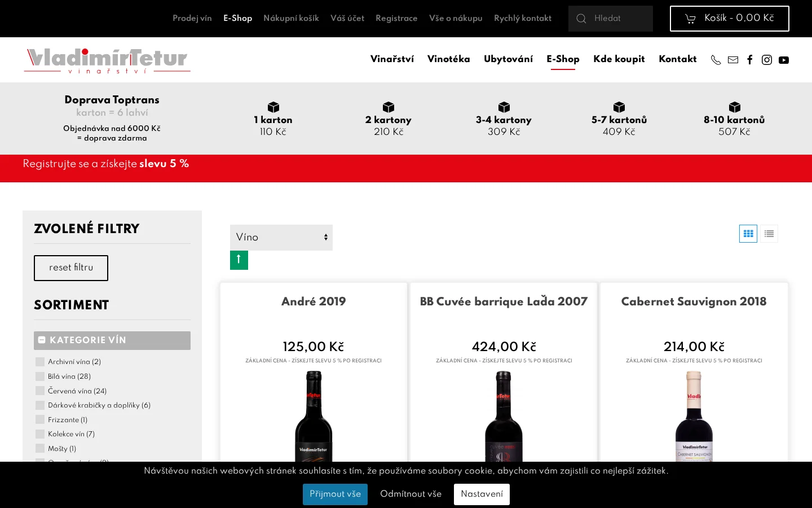Click the green ascending sort arrow
The width and height of the screenshot is (812, 508).
pyautogui.click(x=239, y=260)
